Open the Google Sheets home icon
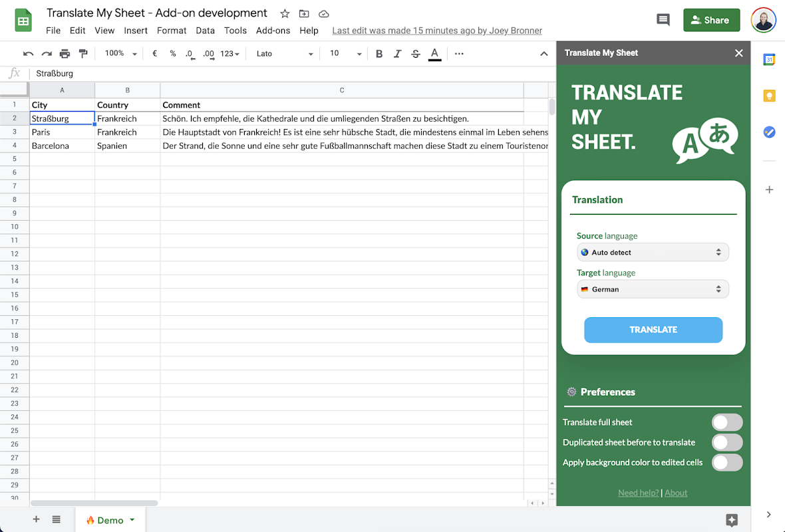Image resolution: width=785 pixels, height=532 pixels. tap(23, 21)
